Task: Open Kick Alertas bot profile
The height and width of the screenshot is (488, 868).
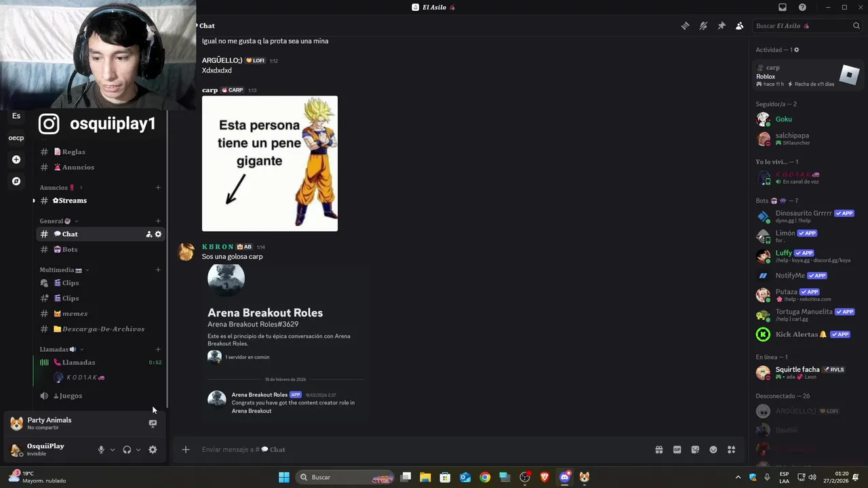Action: tap(808, 334)
